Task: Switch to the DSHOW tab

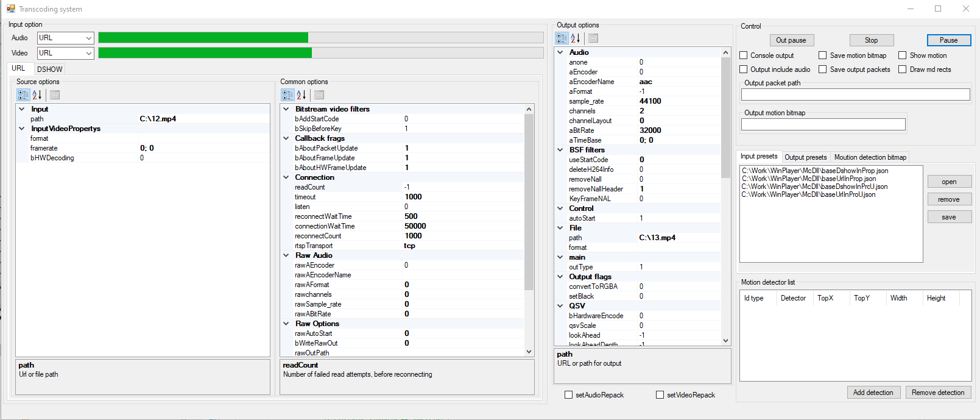Action: pos(49,69)
